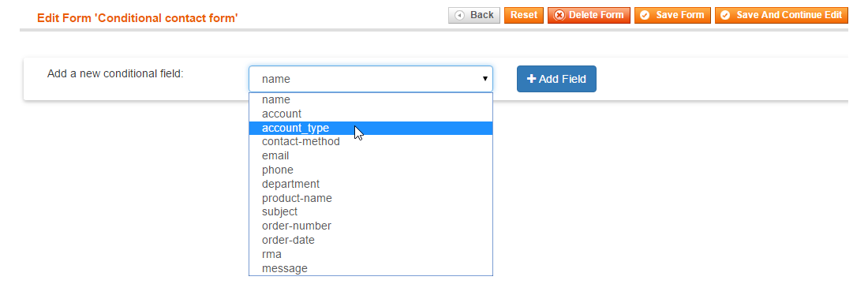Click the plus Add Field button
The image size is (868, 284).
point(556,79)
